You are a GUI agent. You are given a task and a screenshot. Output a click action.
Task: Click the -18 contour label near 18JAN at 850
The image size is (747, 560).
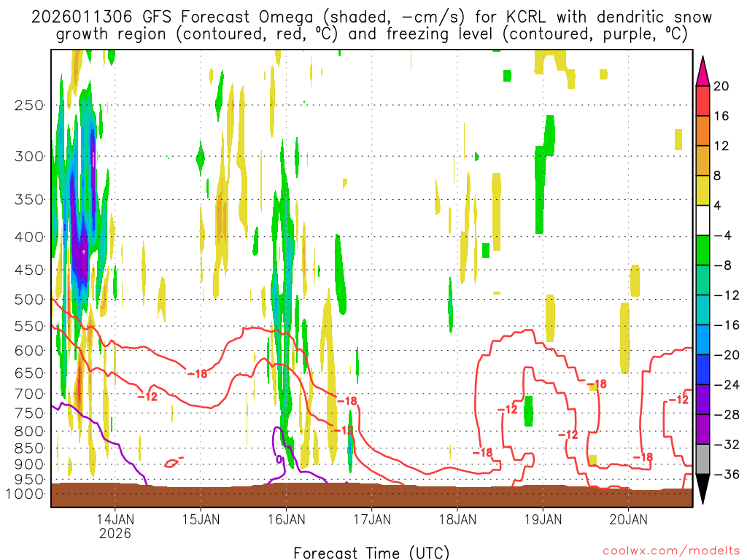click(482, 452)
